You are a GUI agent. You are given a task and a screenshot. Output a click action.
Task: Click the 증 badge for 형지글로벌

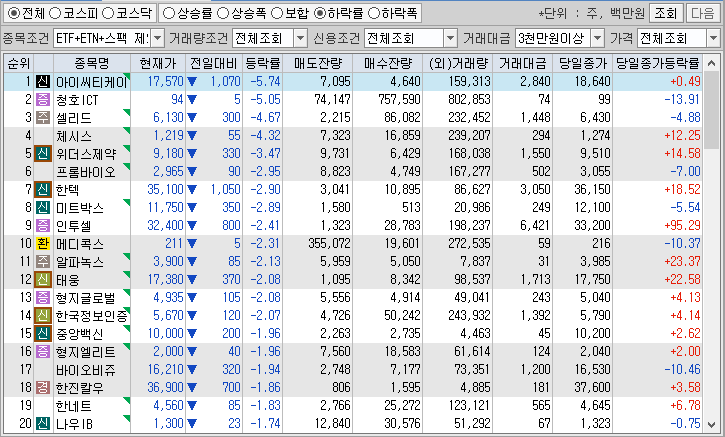43,298
